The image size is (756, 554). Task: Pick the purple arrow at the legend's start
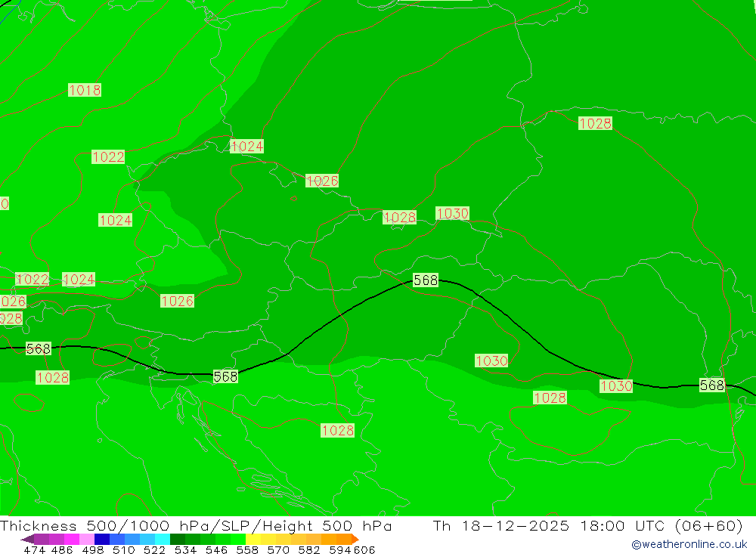[27, 539]
